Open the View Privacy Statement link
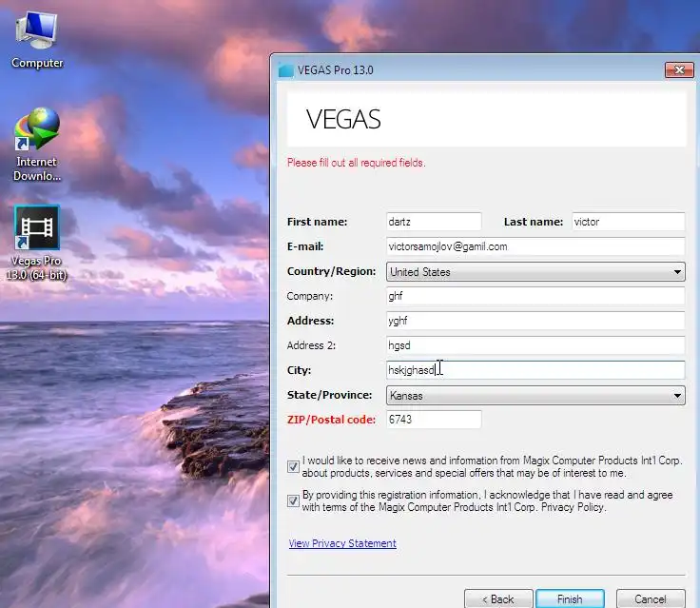This screenshot has height=608, width=700. 342,543
